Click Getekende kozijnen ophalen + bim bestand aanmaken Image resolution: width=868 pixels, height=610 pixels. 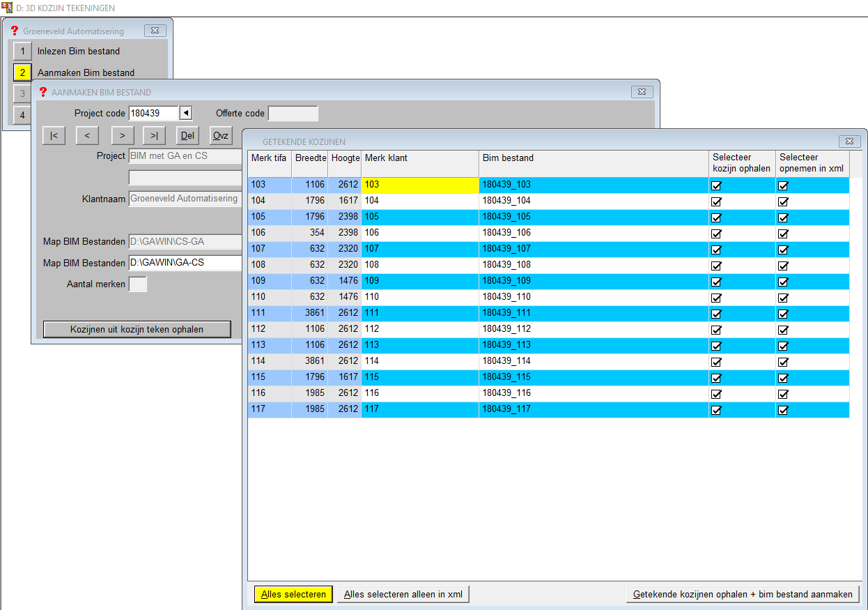click(743, 595)
